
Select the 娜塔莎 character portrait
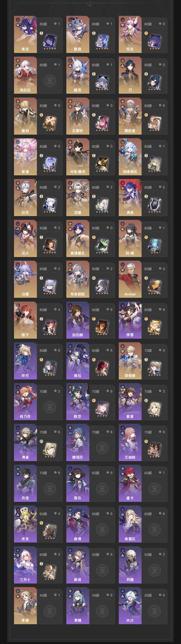(x=78, y=442)
